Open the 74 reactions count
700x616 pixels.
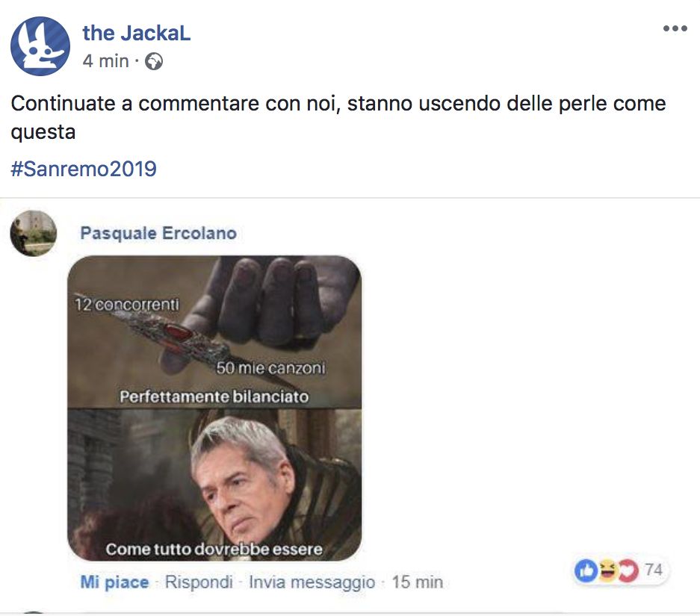[x=653, y=570]
